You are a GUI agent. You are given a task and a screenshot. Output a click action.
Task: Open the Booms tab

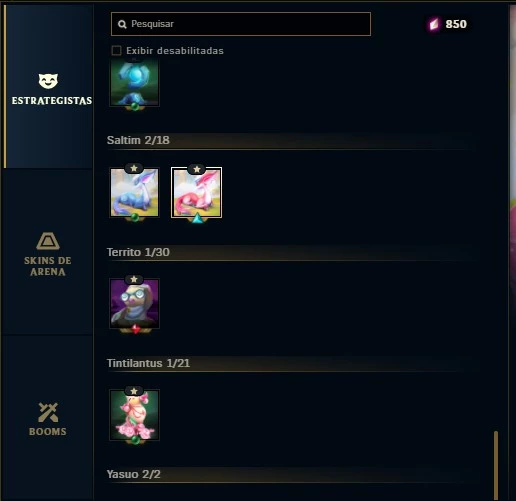(x=48, y=419)
